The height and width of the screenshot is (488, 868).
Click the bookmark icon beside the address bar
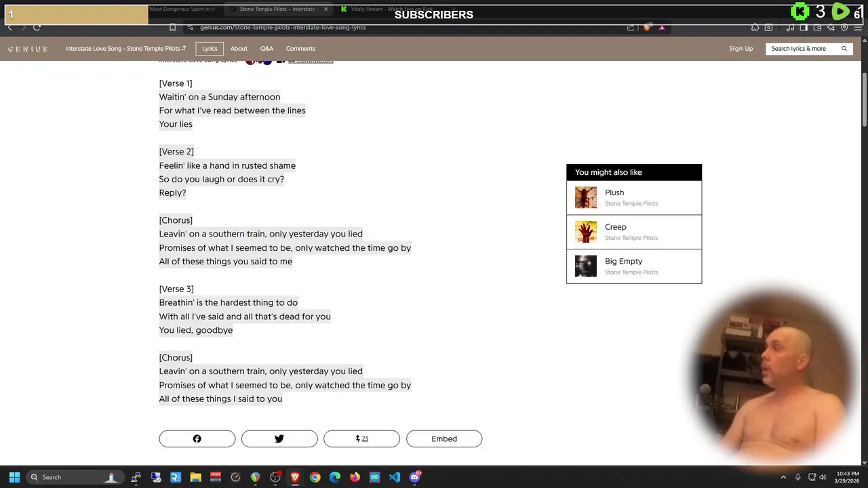[173, 27]
